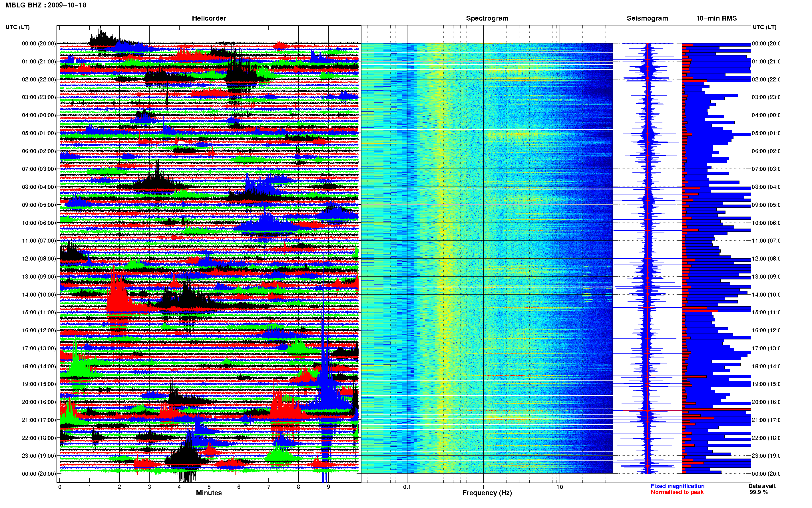Click left time label '05:00 (01:00)'
Viewport: 812px width, 508px height.
pyautogui.click(x=39, y=133)
